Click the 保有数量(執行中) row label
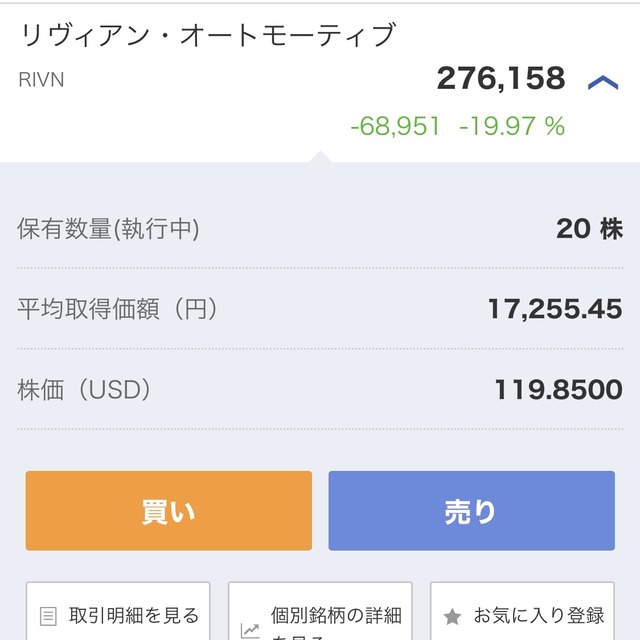640x640 pixels. 108,229
